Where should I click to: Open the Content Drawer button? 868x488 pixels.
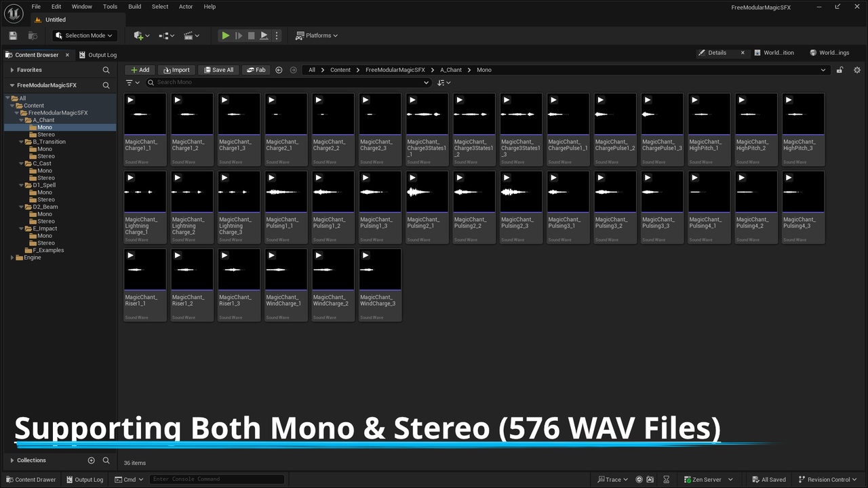pyautogui.click(x=31, y=479)
